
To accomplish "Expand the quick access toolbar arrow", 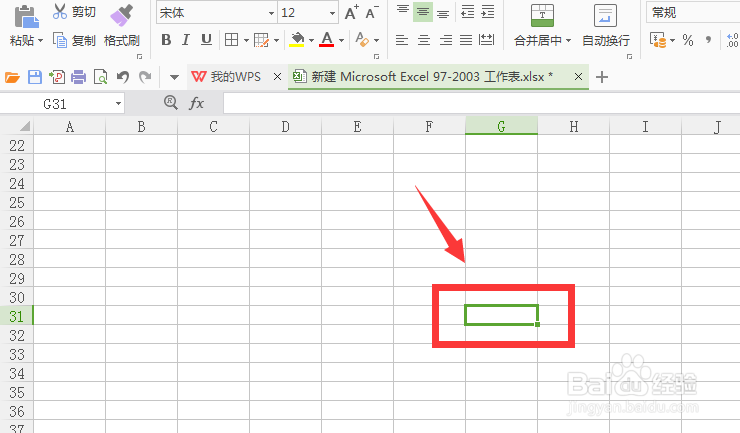I will coord(174,77).
